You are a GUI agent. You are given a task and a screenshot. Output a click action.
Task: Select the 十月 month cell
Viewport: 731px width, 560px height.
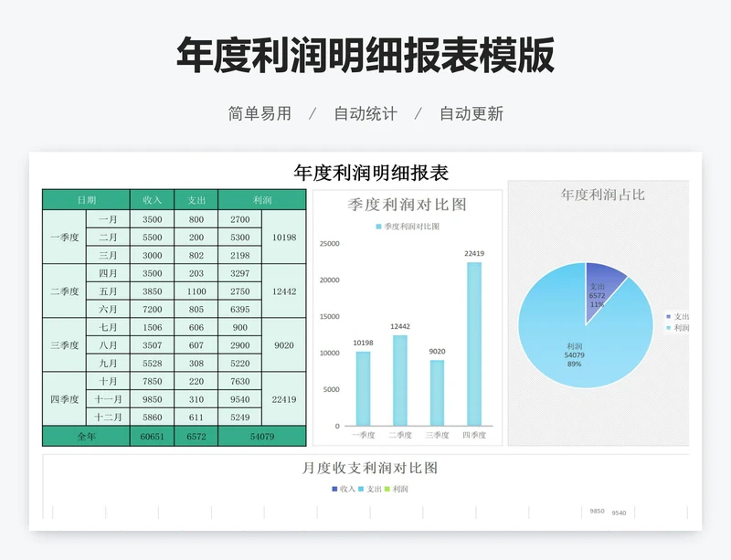[x=108, y=382]
